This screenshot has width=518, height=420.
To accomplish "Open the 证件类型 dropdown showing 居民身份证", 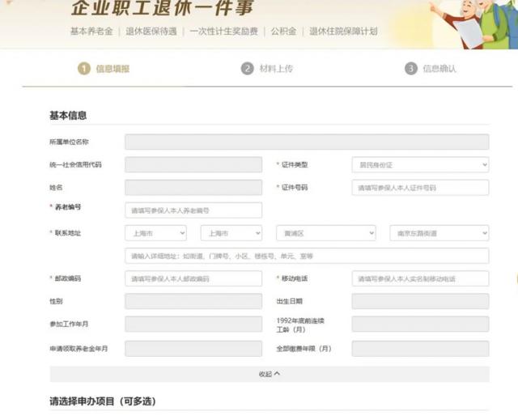I will pos(419,165).
